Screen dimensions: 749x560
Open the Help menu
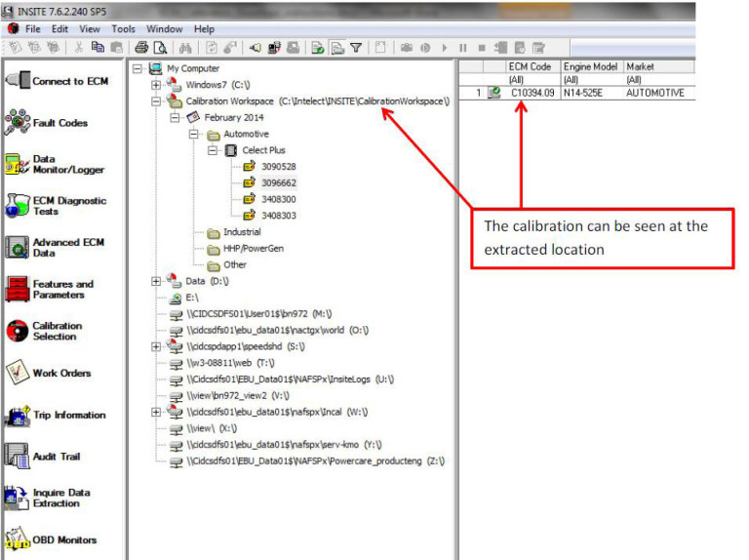204,28
